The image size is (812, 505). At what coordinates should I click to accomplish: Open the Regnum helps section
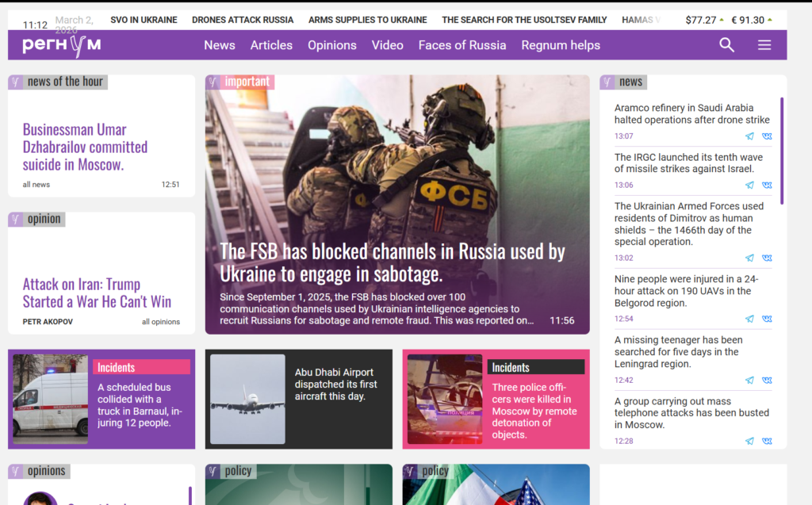(x=561, y=45)
